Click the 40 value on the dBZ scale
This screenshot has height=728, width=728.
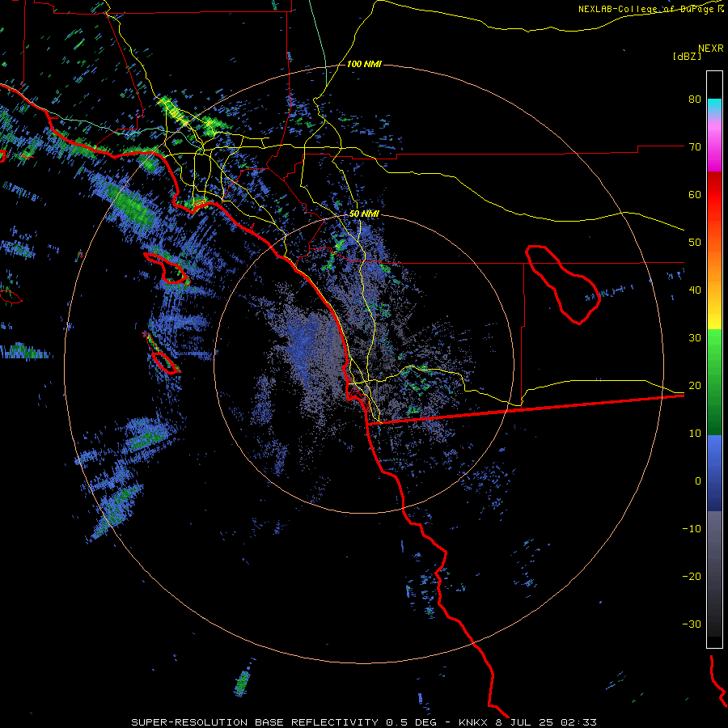695,290
